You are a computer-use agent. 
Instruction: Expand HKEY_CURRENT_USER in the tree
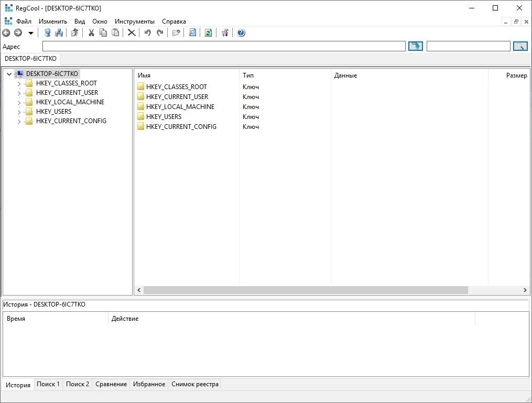click(19, 93)
